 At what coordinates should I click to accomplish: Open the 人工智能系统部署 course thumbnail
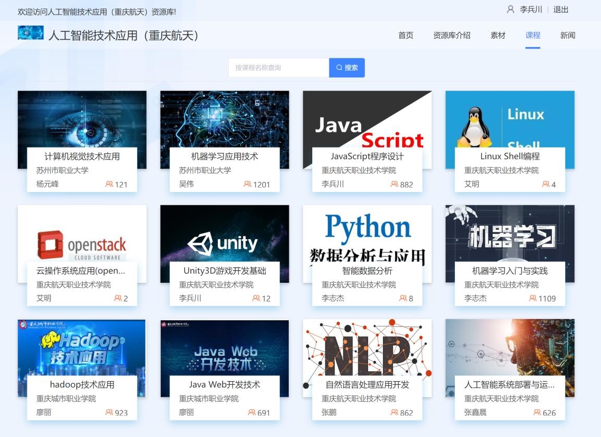coord(510,348)
